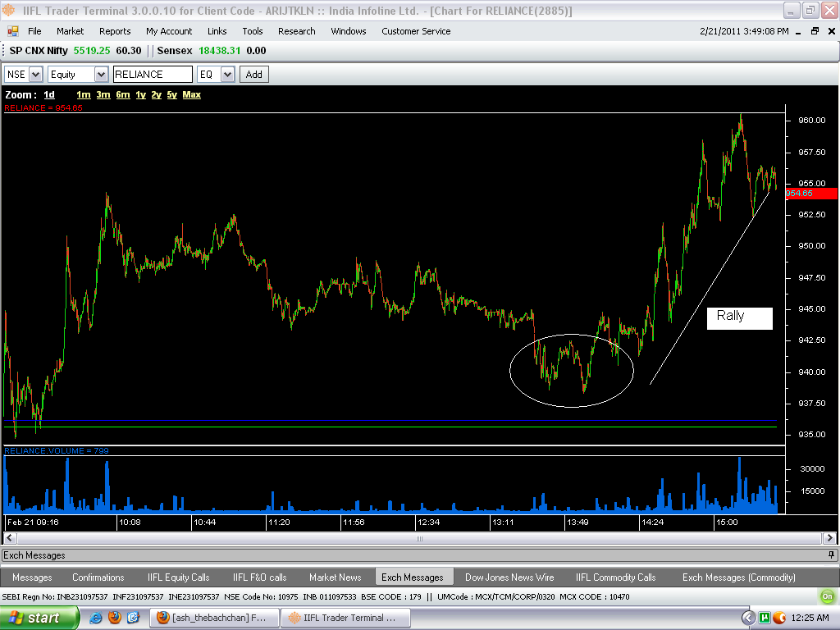The width and height of the screenshot is (840, 630).
Task: Click the RELIANCE.VOLUME = 799 label
Action: click(x=57, y=450)
